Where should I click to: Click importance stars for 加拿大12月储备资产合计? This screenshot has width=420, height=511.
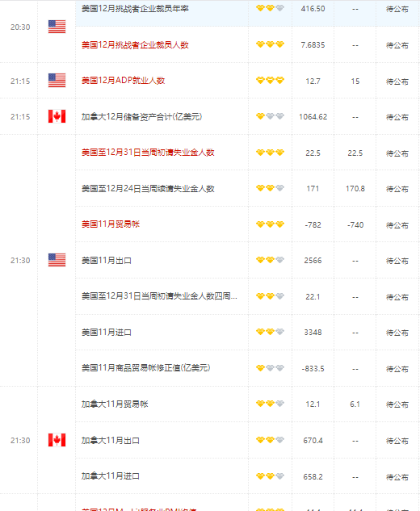(x=270, y=116)
